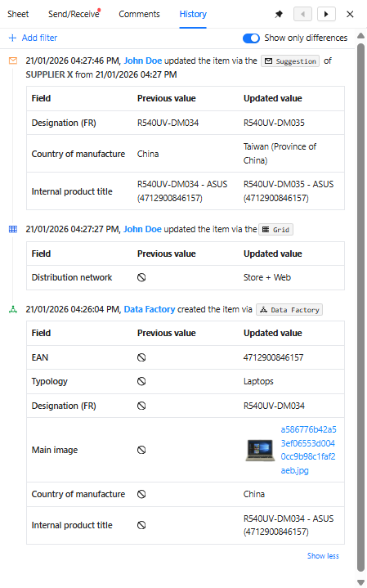The width and height of the screenshot is (367, 588).
Task: Toggle the Show only differences switch
Action: 251,38
